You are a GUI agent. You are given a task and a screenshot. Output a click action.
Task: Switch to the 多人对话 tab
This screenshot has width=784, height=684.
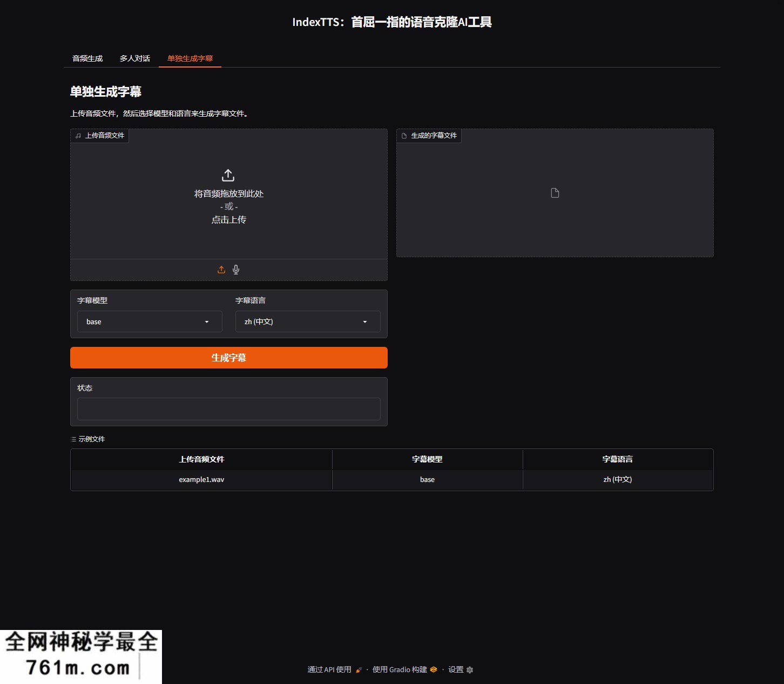pos(135,58)
